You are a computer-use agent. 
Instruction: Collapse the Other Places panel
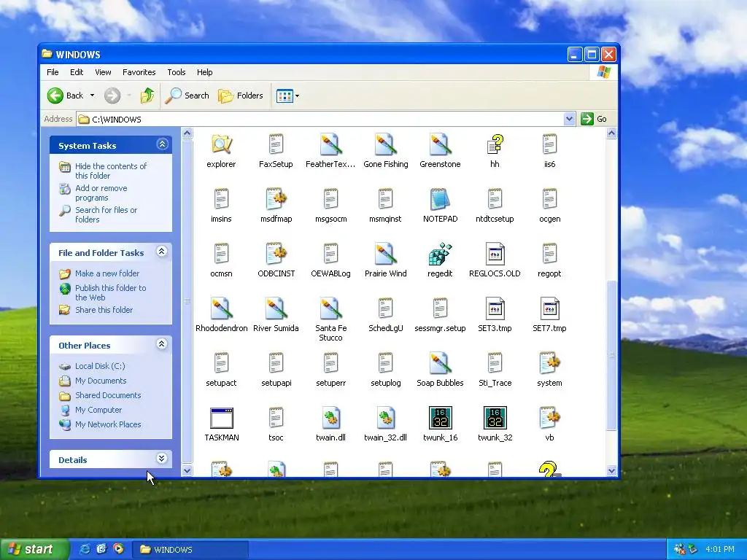pyautogui.click(x=162, y=344)
